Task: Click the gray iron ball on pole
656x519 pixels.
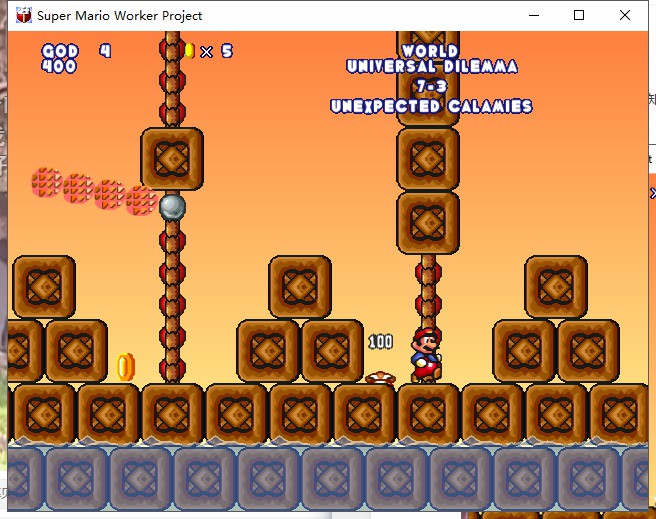Action: tap(172, 207)
